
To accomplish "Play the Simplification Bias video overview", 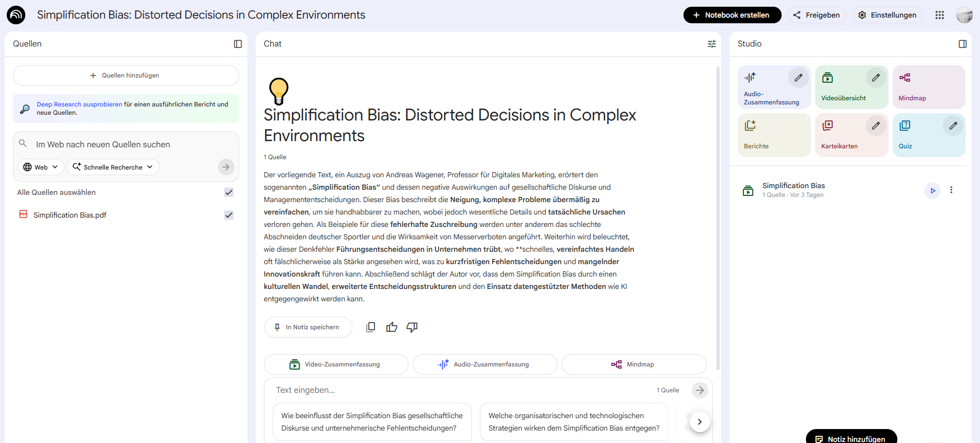I will [x=932, y=190].
